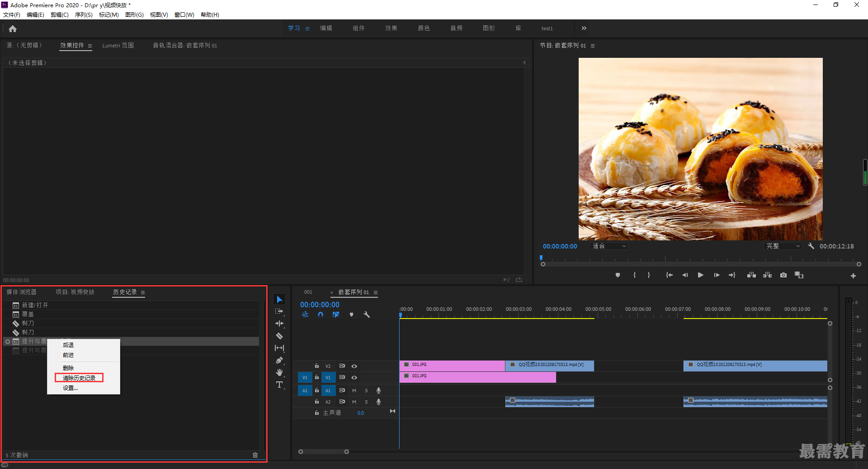Mute the A1 audio track
868x469 pixels.
[x=354, y=390]
